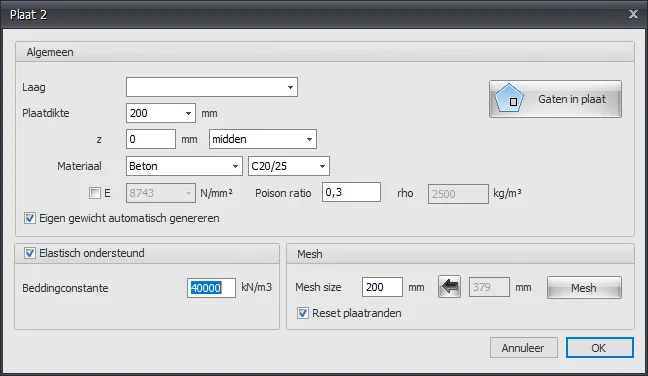The height and width of the screenshot is (376, 648).
Task: Expand the Laag dropdown
Action: coord(212,87)
